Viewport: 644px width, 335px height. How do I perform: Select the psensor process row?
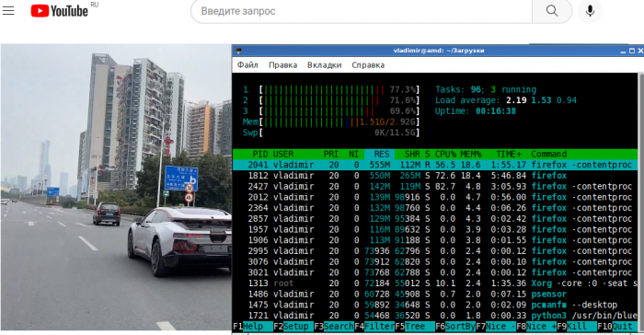point(435,294)
